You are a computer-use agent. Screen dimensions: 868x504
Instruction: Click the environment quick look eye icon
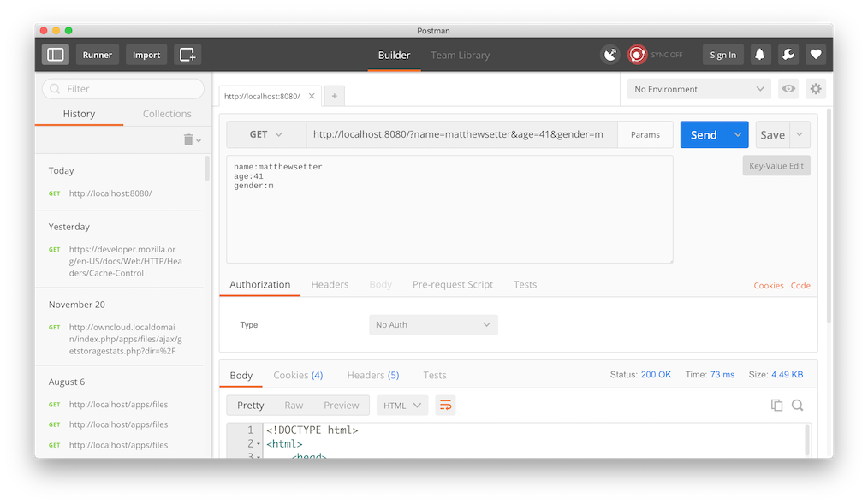pyautogui.click(x=788, y=88)
